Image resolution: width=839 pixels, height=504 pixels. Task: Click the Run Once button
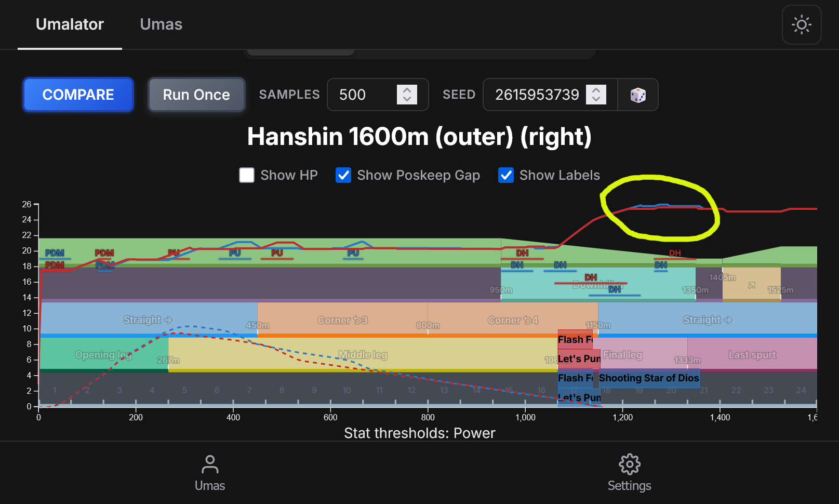196,95
